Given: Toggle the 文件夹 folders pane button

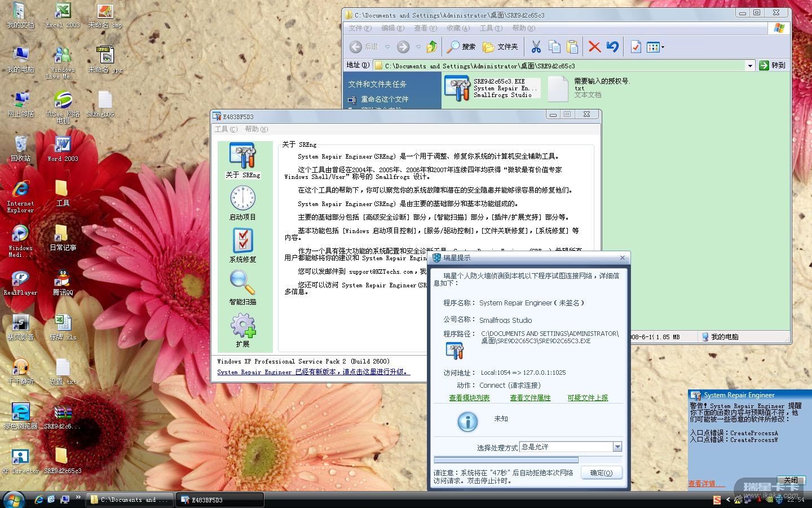Looking at the screenshot, I should [500, 47].
